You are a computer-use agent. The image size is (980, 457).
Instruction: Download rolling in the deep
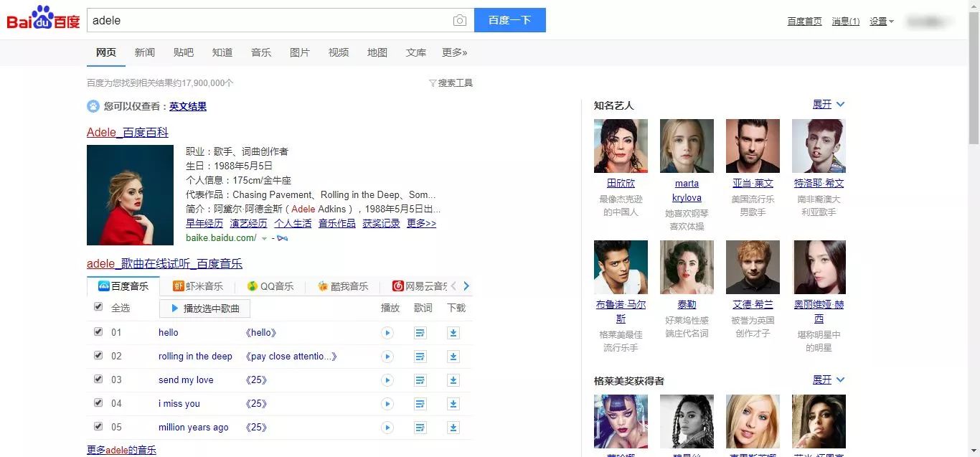click(x=453, y=357)
